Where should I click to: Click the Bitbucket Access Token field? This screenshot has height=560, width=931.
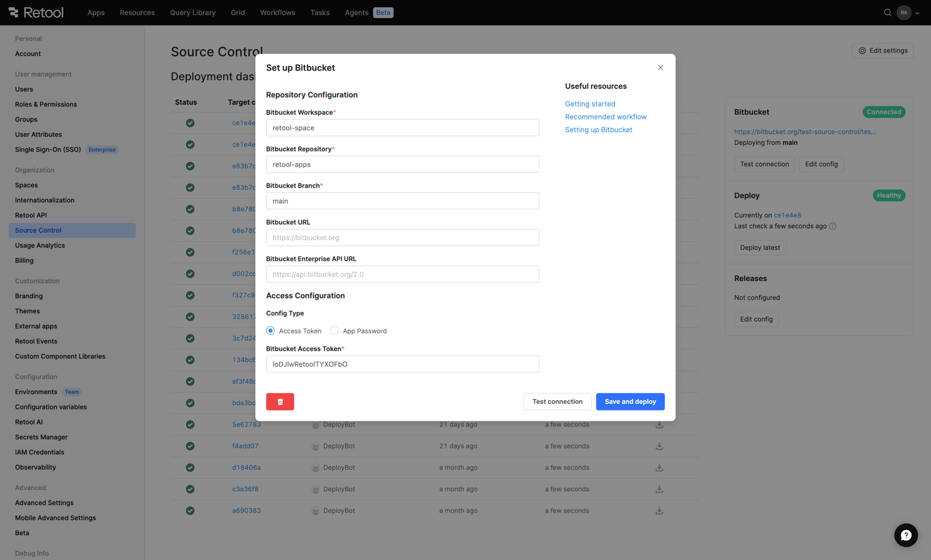pos(402,364)
